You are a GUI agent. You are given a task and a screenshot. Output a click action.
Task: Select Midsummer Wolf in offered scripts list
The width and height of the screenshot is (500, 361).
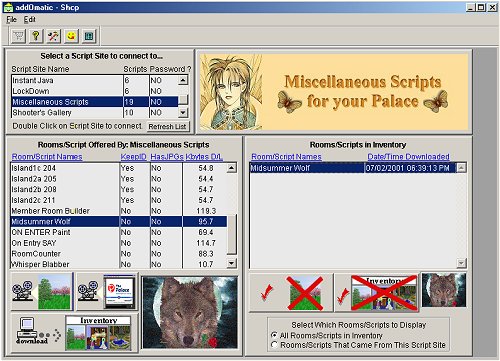[x=119, y=221]
